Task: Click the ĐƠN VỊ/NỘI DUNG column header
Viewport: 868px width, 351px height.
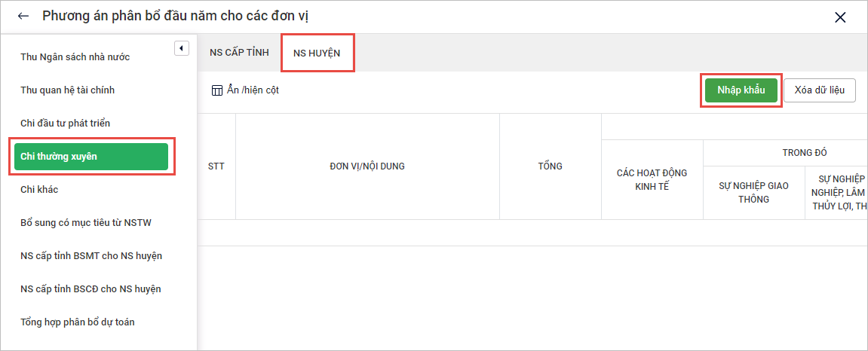Action: coord(367,166)
